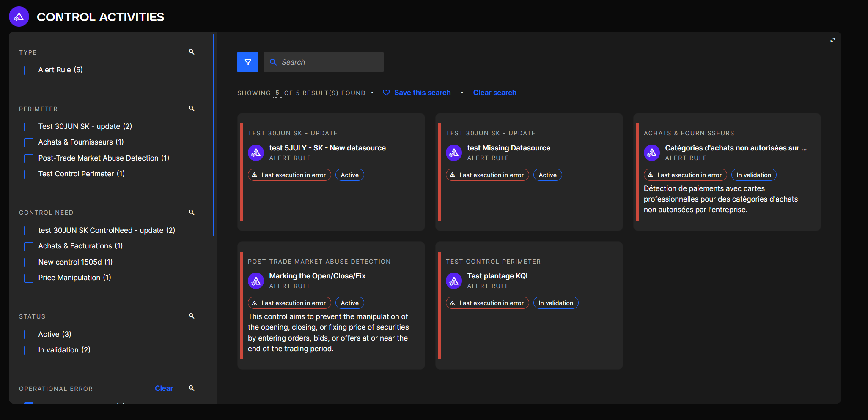Click the search icon in Status section
This screenshot has height=420, width=868.
click(x=191, y=316)
